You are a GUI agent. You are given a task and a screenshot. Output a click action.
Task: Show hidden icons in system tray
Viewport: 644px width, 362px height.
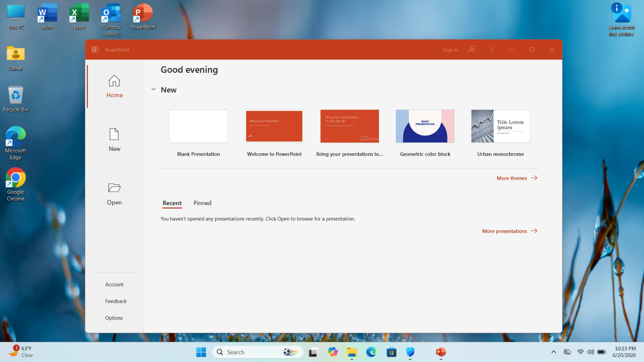[x=554, y=352]
